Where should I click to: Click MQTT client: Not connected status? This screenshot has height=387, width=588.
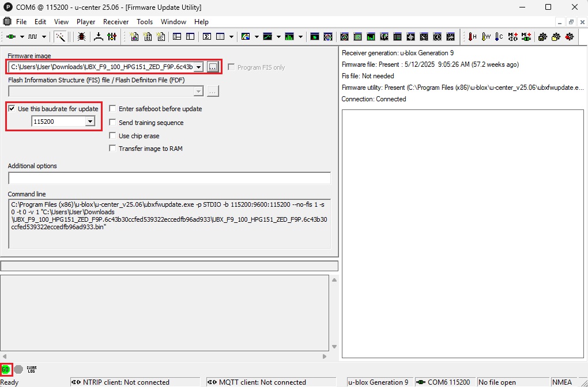pos(271,382)
